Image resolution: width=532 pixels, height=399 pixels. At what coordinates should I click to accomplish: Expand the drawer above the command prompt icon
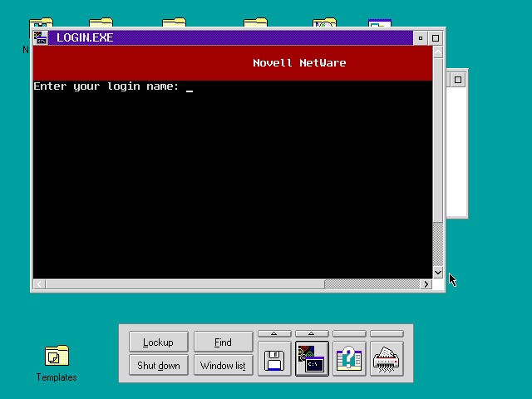coord(312,334)
